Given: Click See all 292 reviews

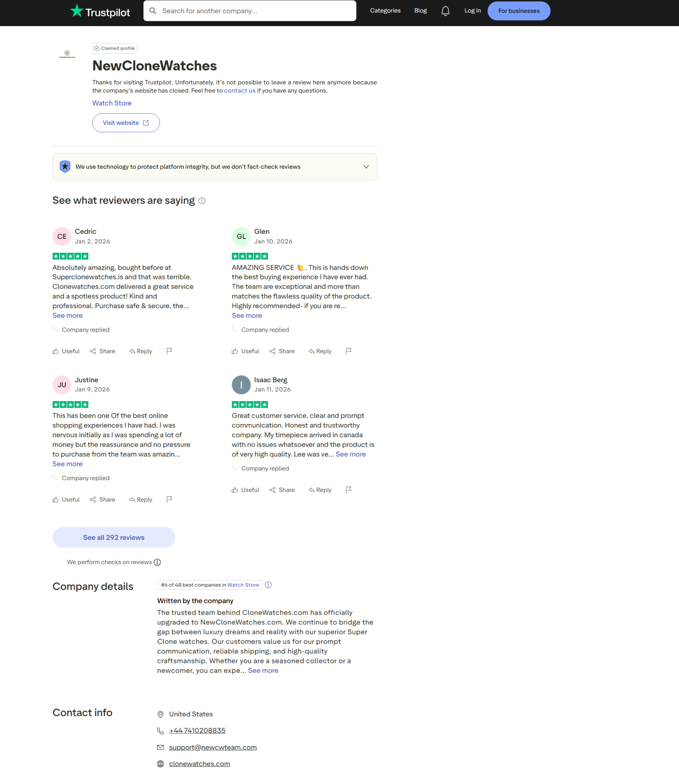Looking at the screenshot, I should pos(113,537).
